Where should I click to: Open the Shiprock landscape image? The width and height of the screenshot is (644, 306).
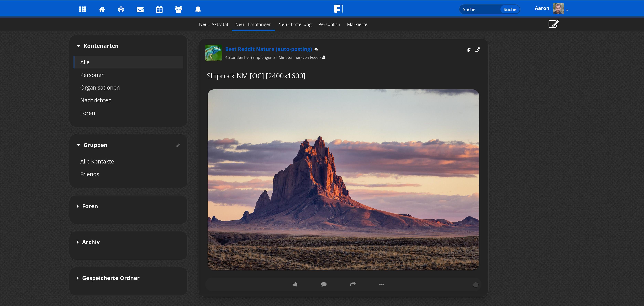pyautogui.click(x=343, y=180)
